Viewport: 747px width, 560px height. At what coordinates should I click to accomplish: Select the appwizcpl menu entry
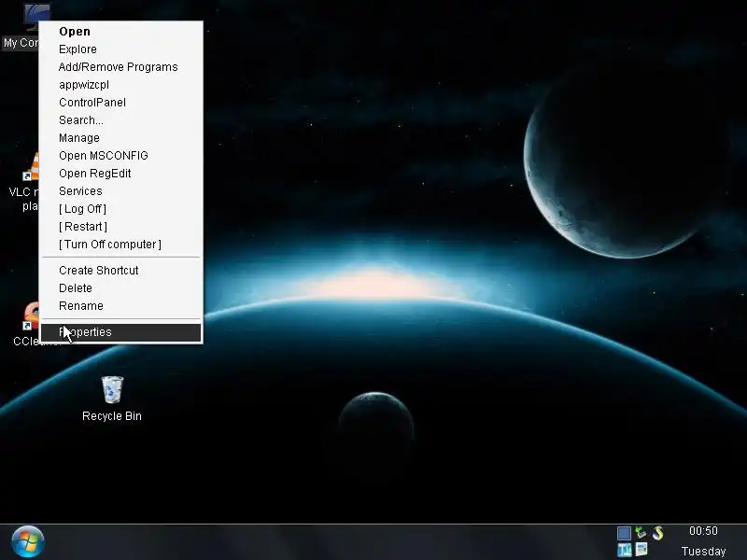121,84
